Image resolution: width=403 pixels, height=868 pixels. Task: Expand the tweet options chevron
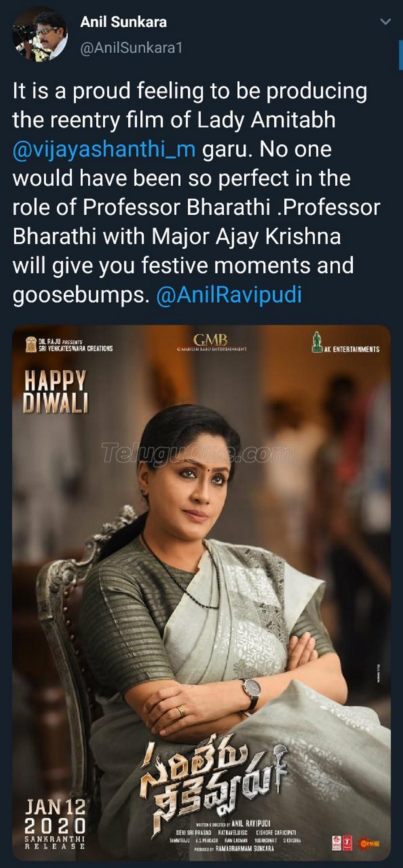(386, 22)
